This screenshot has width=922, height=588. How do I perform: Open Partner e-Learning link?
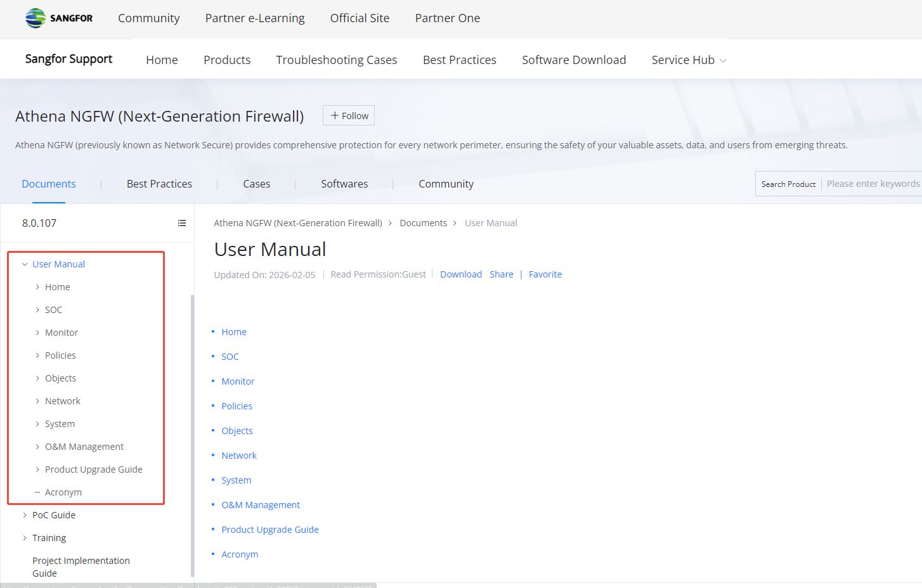click(x=255, y=18)
